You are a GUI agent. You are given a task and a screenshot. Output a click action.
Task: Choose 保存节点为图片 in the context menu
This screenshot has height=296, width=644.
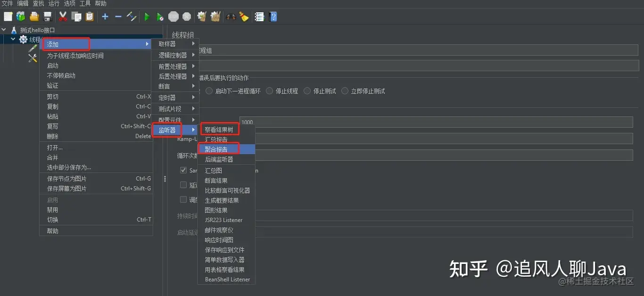click(95, 179)
